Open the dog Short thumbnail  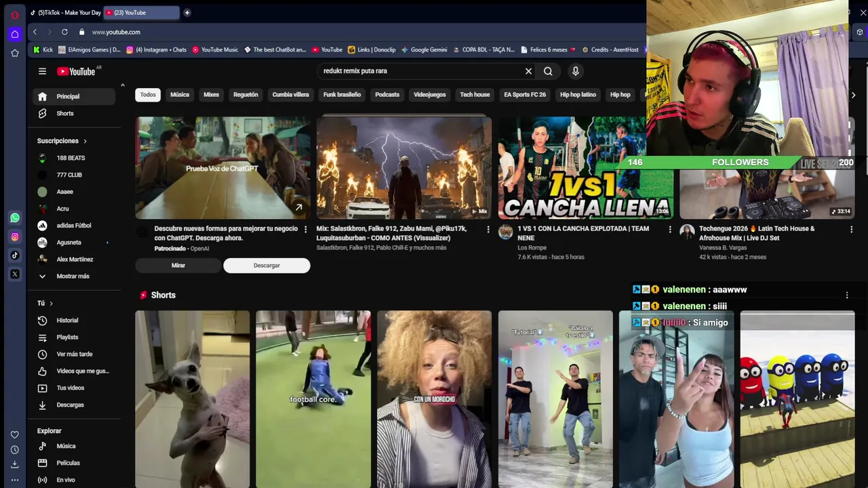(x=193, y=399)
